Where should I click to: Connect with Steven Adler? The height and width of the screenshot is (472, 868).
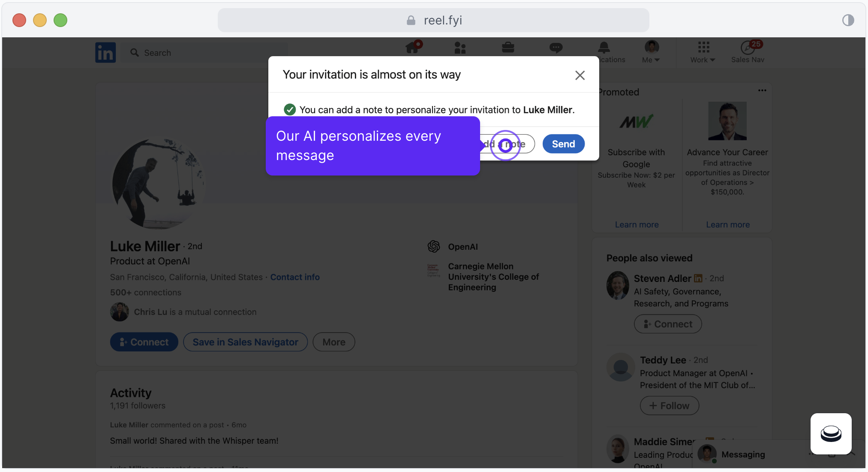click(668, 324)
